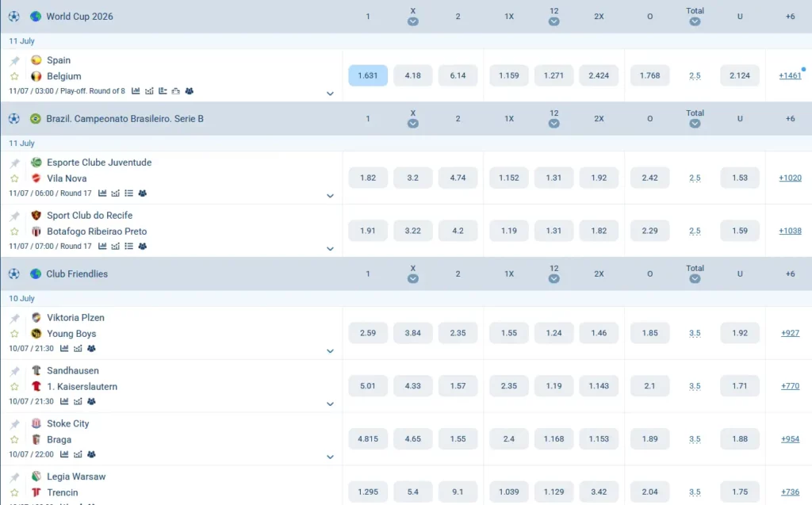Click the World Cup 2026 football icon

coord(14,17)
